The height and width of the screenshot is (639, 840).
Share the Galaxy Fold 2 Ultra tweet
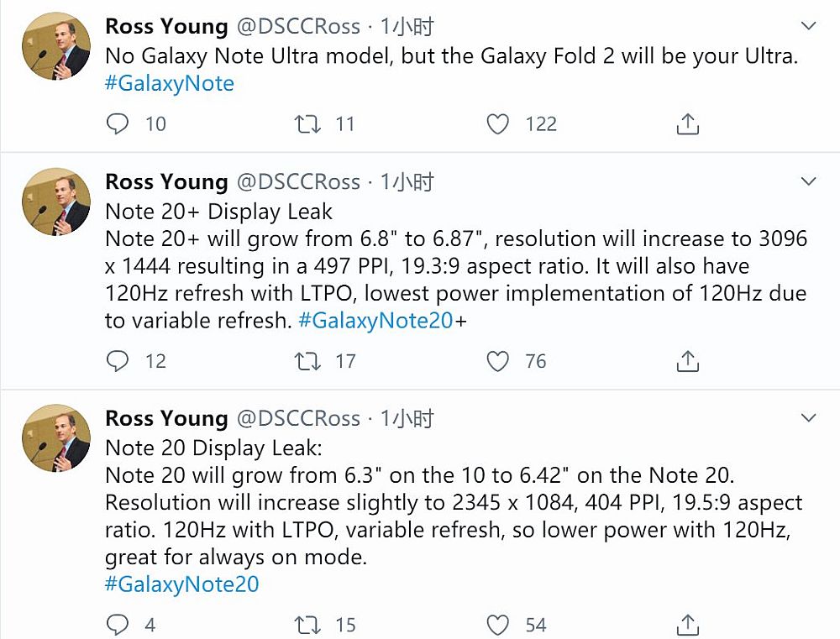687,124
